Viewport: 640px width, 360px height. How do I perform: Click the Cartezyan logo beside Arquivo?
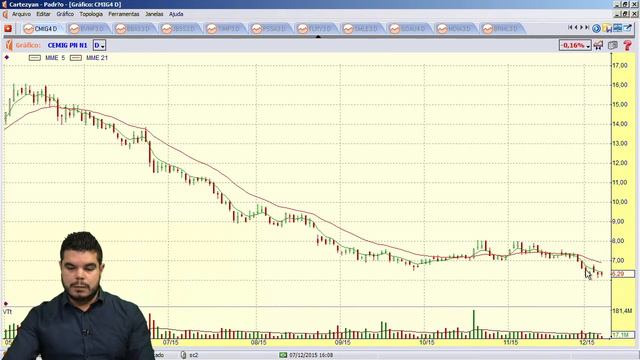pos(5,14)
